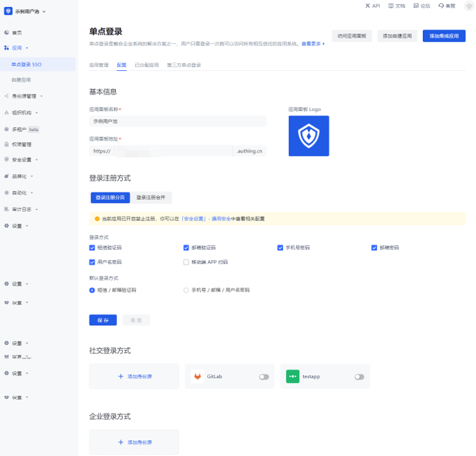Switch to the 第三方单点登录 tab
The width and height of the screenshot is (476, 456).
(184, 65)
